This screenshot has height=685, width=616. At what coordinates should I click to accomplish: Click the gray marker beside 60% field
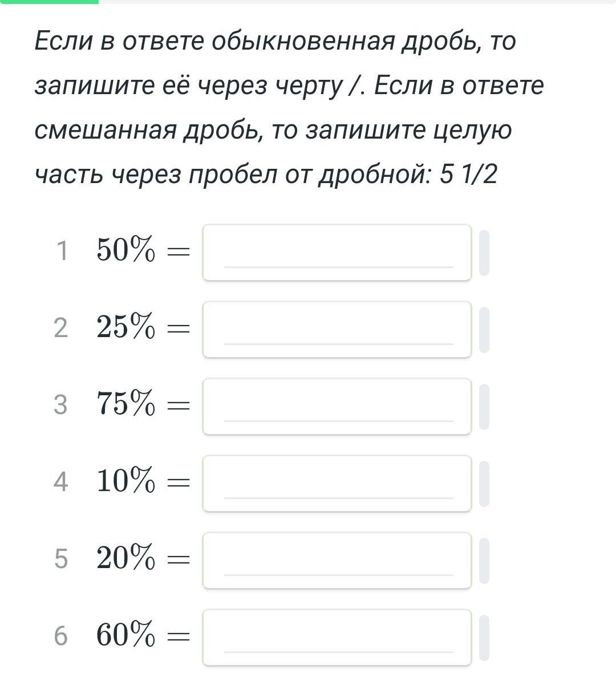(484, 638)
